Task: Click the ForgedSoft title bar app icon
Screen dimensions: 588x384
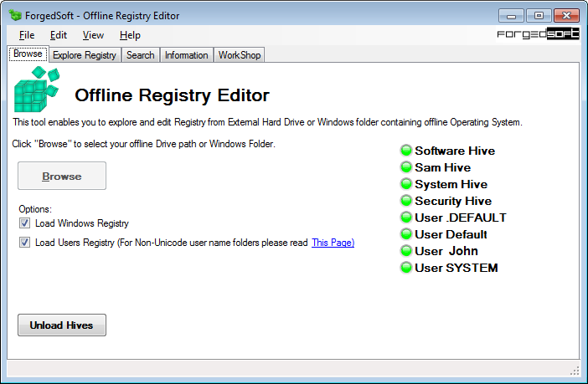Action: coord(15,15)
